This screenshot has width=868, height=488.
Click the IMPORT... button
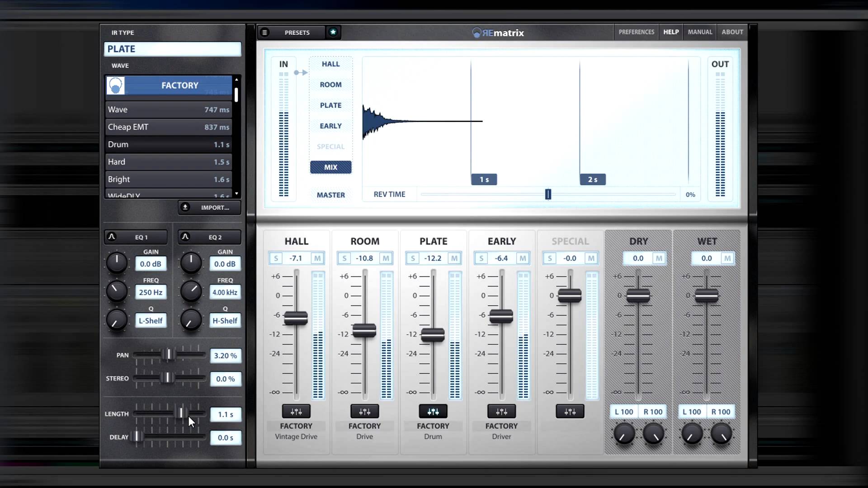coord(209,207)
